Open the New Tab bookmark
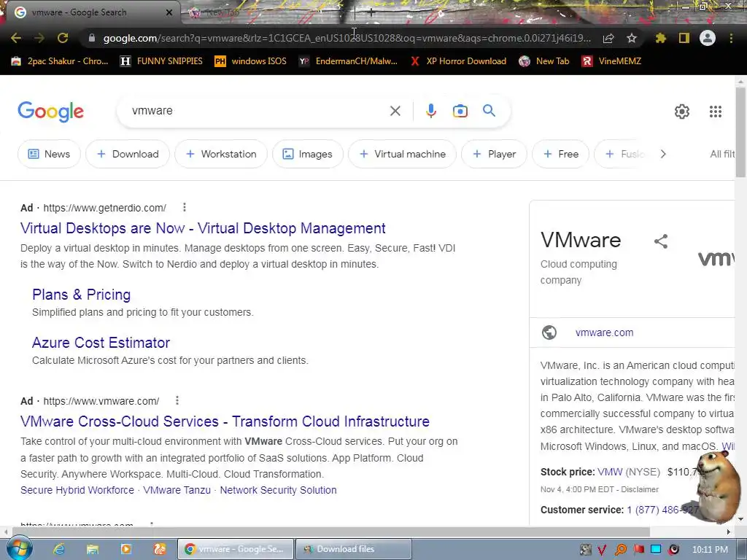The width and height of the screenshot is (747, 560). point(544,61)
